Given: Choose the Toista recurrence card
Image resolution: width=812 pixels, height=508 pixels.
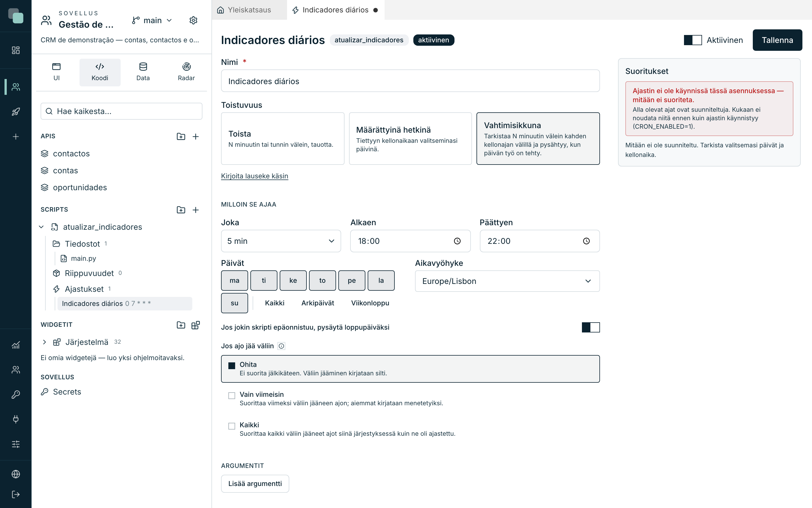Looking at the screenshot, I should pyautogui.click(x=283, y=138).
